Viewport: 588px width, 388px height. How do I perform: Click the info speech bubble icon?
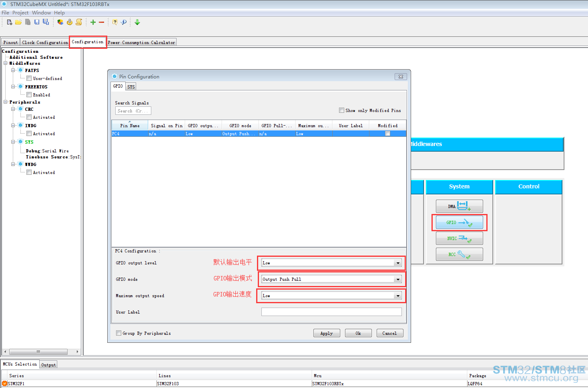(124, 22)
